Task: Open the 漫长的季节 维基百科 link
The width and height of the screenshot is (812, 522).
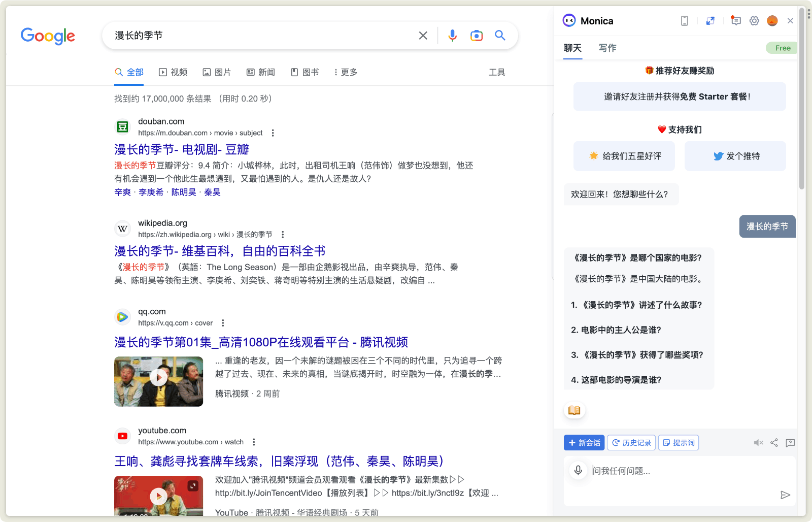Action: [220, 251]
